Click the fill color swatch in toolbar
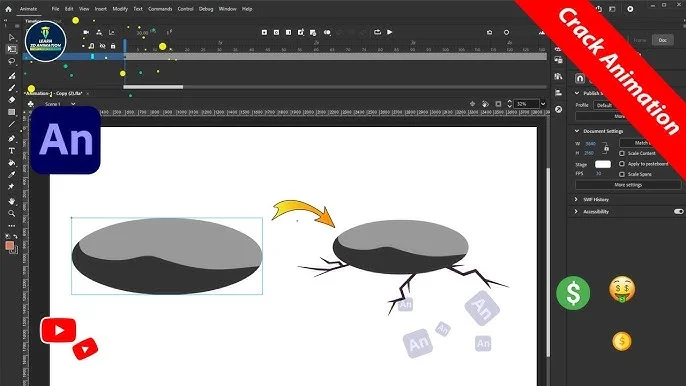This screenshot has height=386, width=686. tap(9, 246)
